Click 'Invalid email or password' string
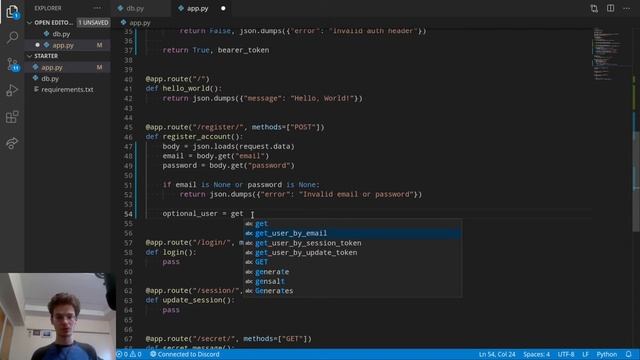 (x=356, y=194)
